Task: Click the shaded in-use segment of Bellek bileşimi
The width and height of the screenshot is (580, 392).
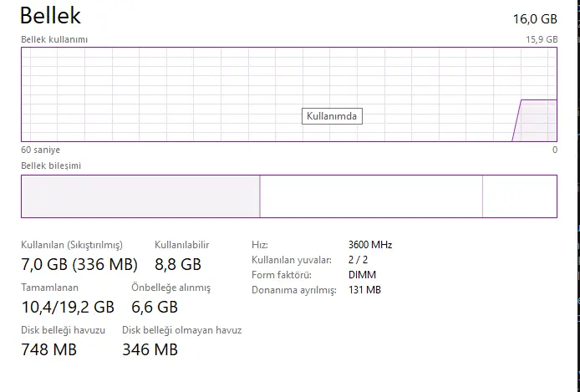Action: [x=140, y=196]
